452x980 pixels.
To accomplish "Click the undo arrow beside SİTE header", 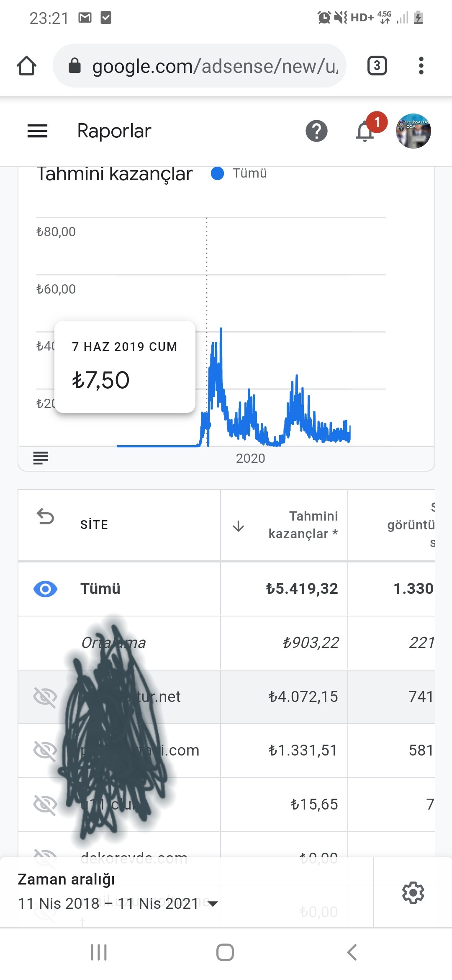I will coord(45,516).
